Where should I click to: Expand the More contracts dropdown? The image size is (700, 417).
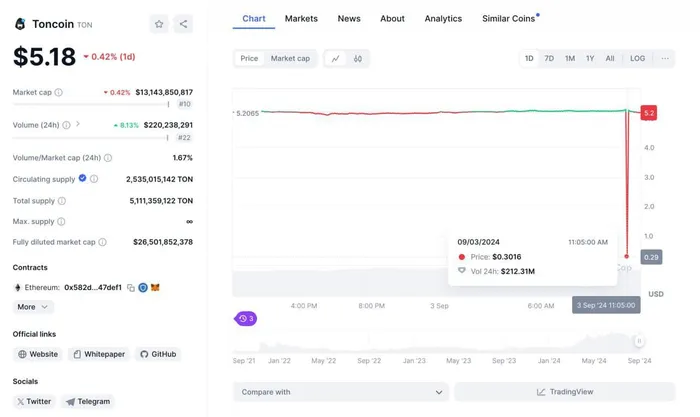[33, 307]
